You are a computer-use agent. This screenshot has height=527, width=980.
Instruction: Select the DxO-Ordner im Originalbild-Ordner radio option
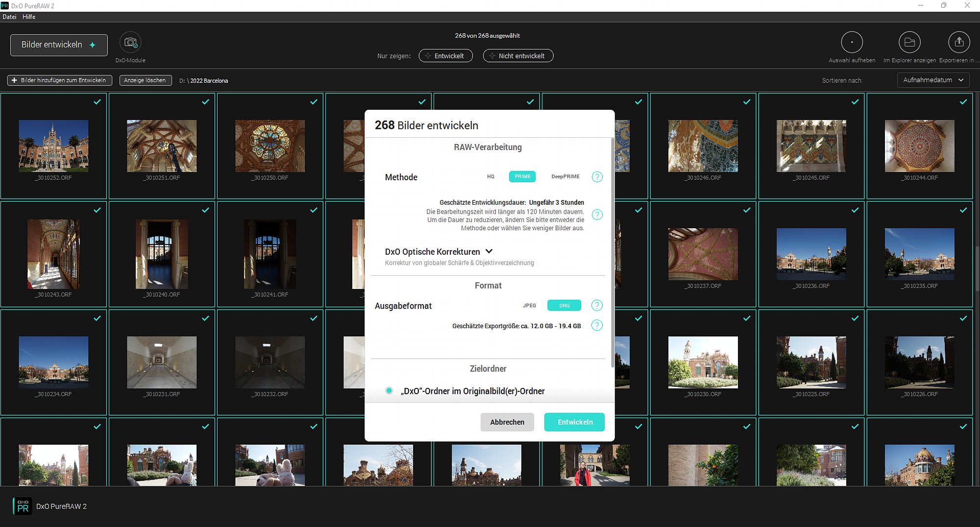pyautogui.click(x=389, y=391)
